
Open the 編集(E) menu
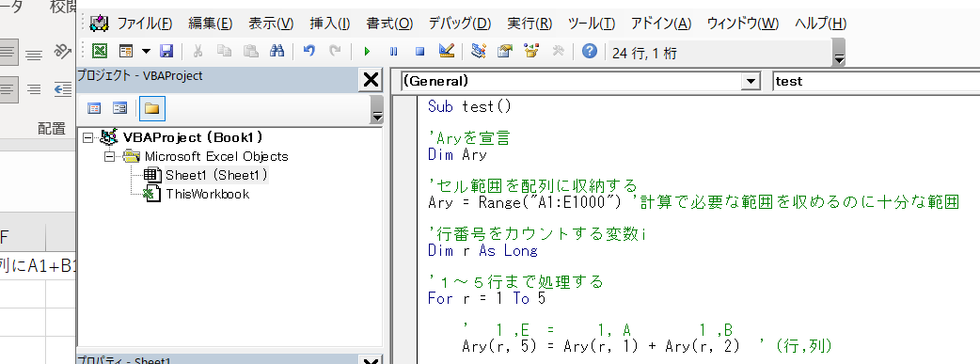tap(211, 24)
